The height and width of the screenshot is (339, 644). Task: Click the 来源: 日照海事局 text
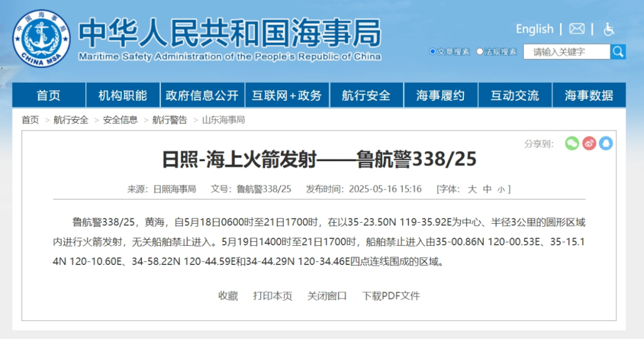point(162,189)
